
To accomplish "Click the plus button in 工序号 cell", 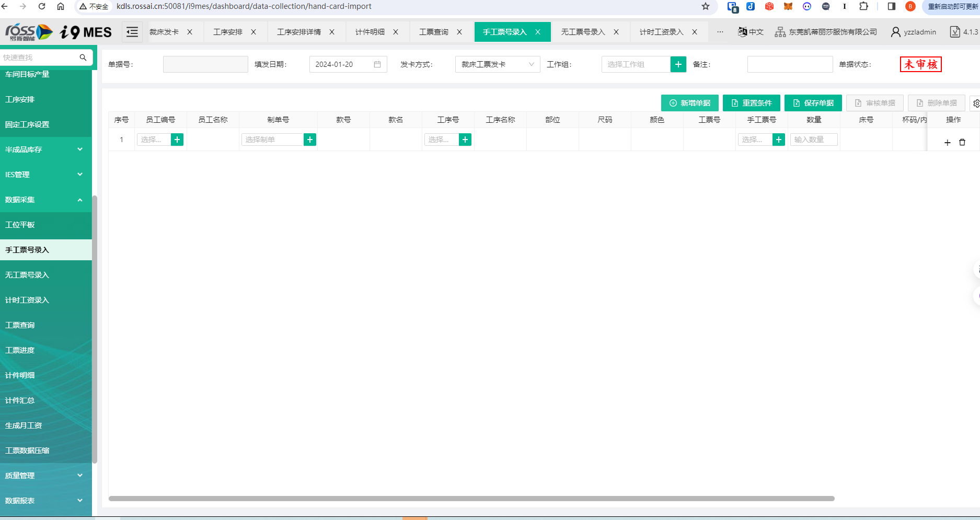I will 465,140.
